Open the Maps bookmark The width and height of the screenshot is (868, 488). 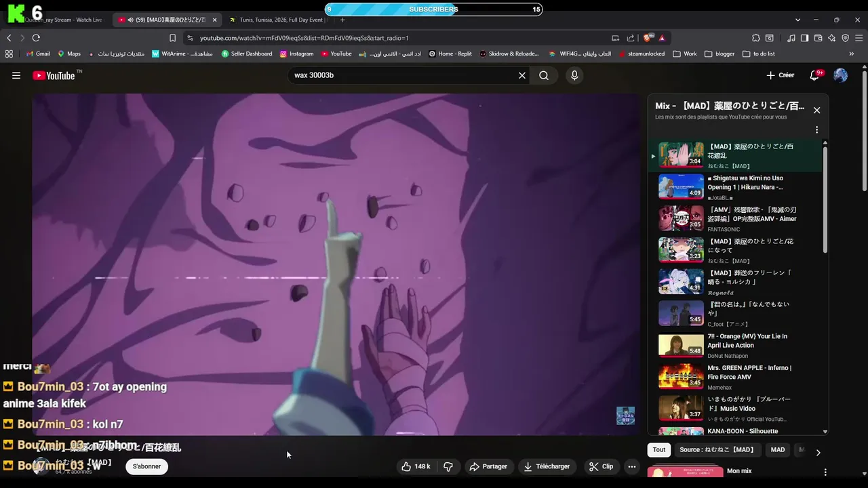[68, 54]
